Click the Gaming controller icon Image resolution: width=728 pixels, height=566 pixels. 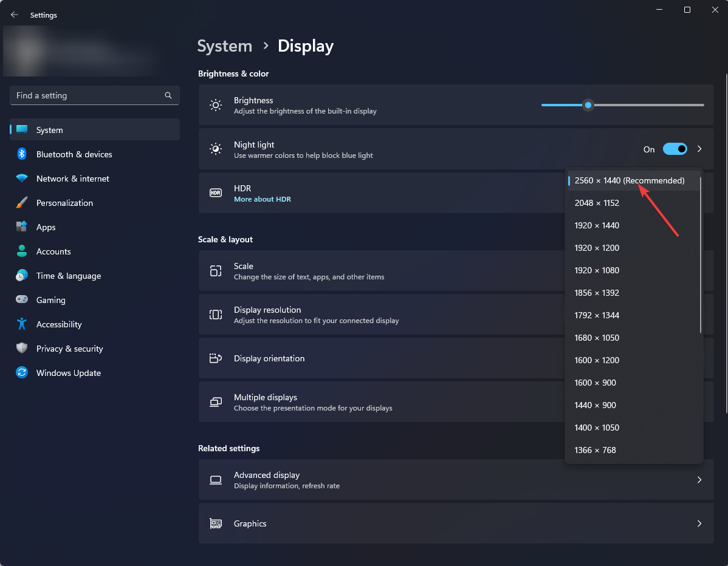click(22, 300)
